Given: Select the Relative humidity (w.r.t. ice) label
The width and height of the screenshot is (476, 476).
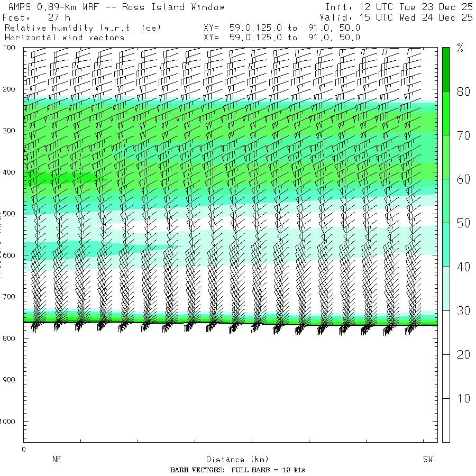Looking at the screenshot, I should click(83, 28).
